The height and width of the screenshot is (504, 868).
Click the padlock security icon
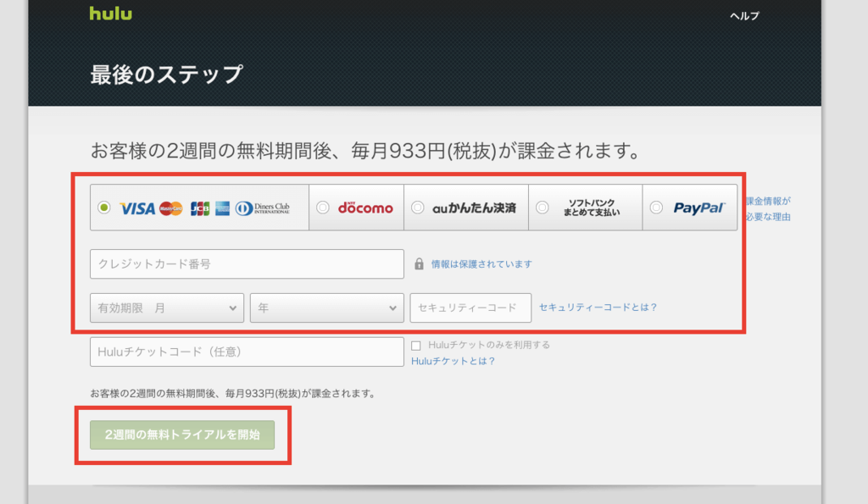click(419, 264)
